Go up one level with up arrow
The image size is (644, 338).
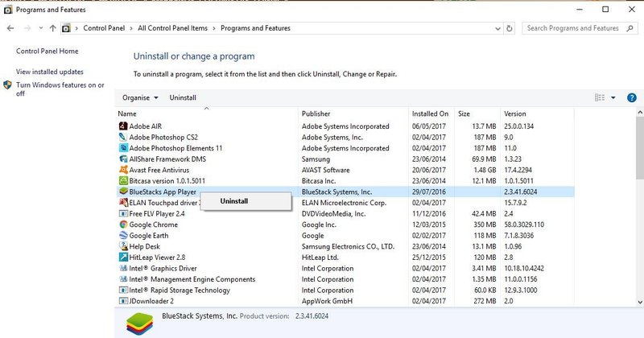[52, 28]
